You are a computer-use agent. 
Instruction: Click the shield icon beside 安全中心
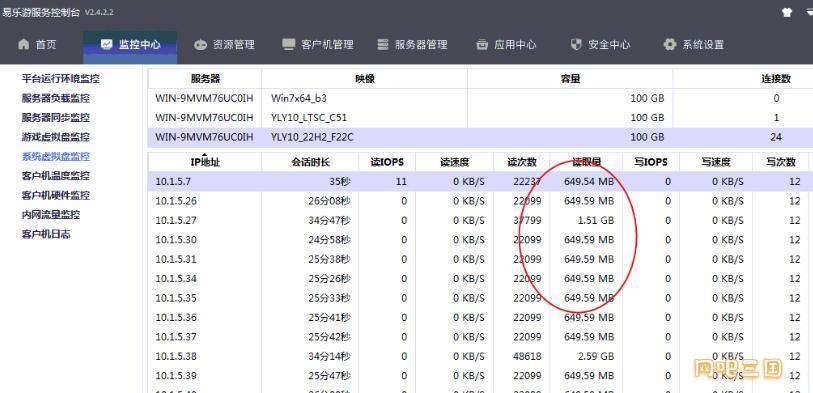click(576, 44)
